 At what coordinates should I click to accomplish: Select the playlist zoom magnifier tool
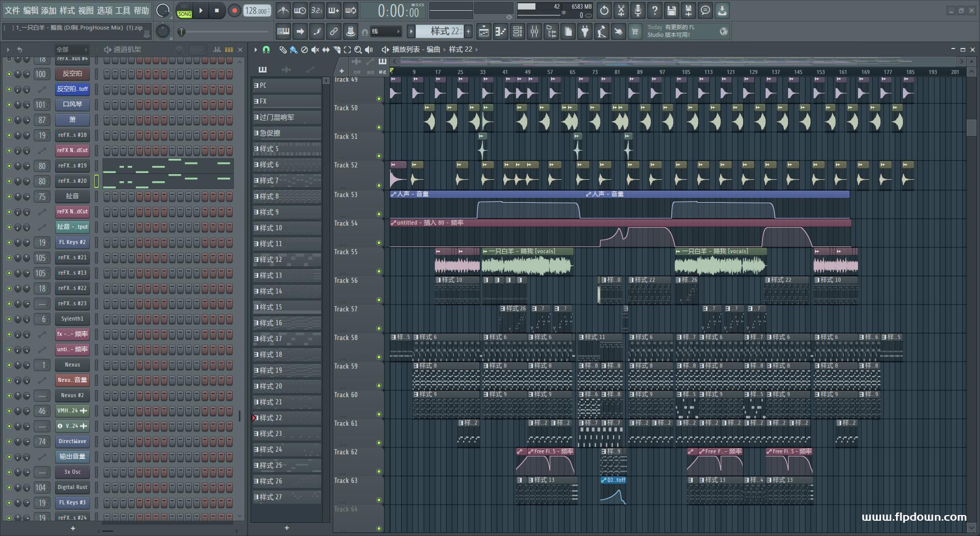pyautogui.click(x=358, y=50)
